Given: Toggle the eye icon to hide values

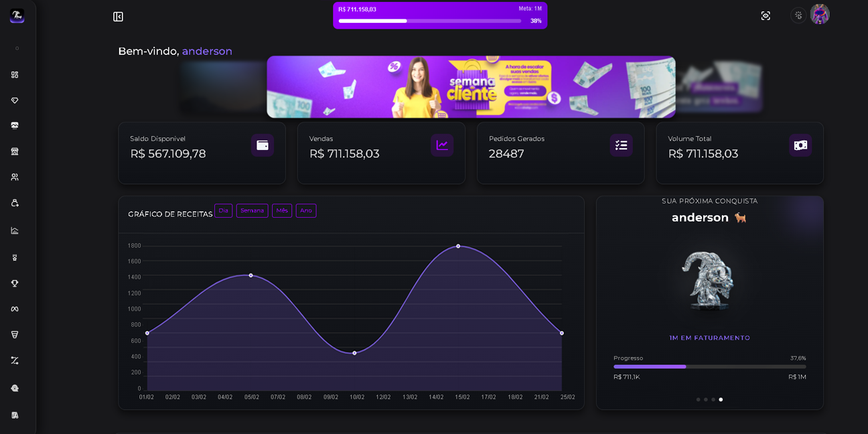Looking at the screenshot, I should pyautogui.click(x=766, y=15).
